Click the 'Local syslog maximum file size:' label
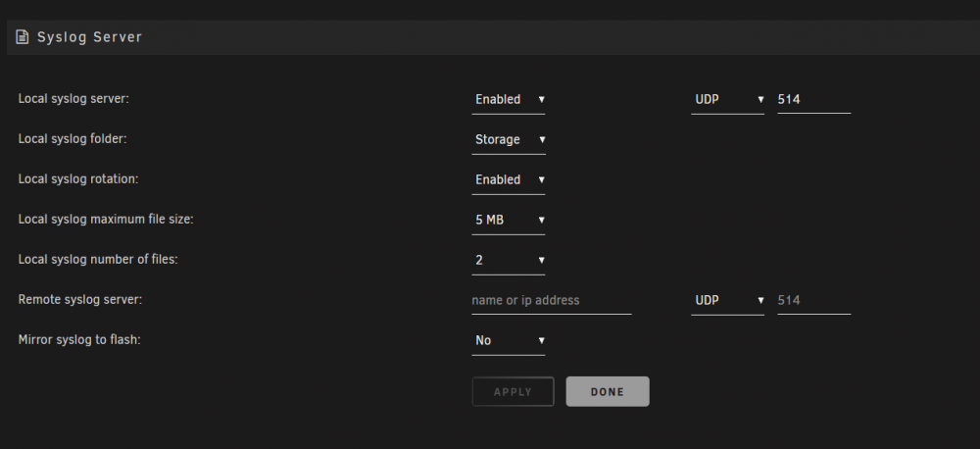The image size is (980, 449). tap(106, 220)
